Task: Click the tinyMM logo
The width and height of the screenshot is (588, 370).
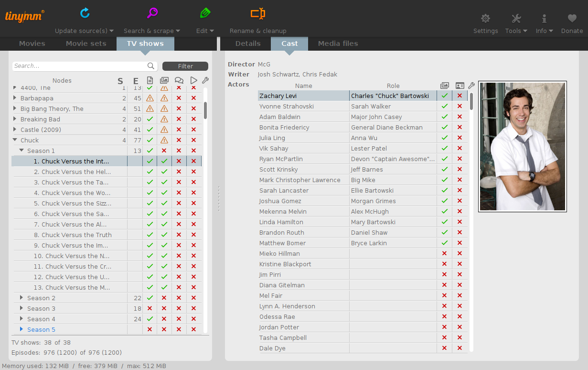Action: point(25,15)
